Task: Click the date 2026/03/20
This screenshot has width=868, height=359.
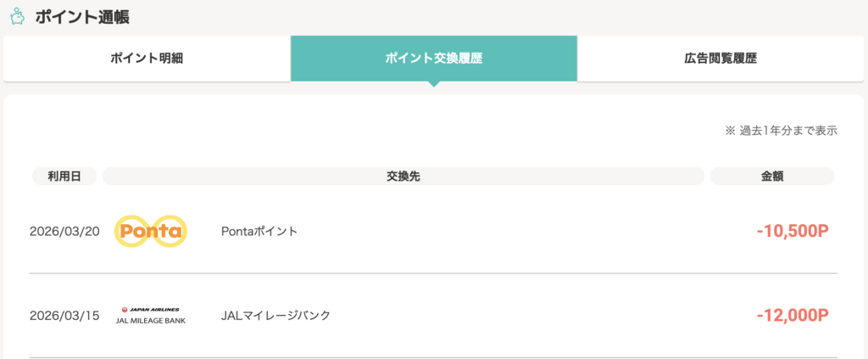Action: coord(64,231)
